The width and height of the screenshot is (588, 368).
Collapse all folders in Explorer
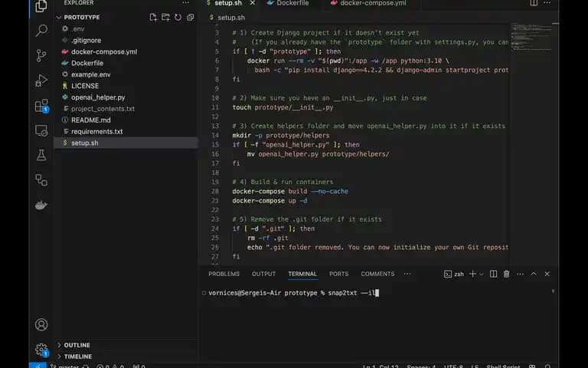[190, 18]
